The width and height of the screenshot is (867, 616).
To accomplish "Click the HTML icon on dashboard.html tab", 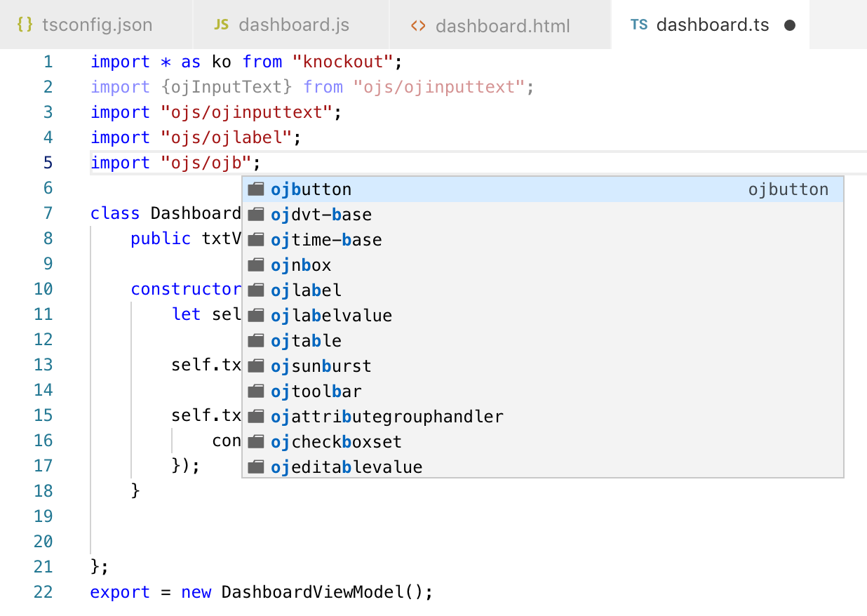I will click(x=418, y=25).
